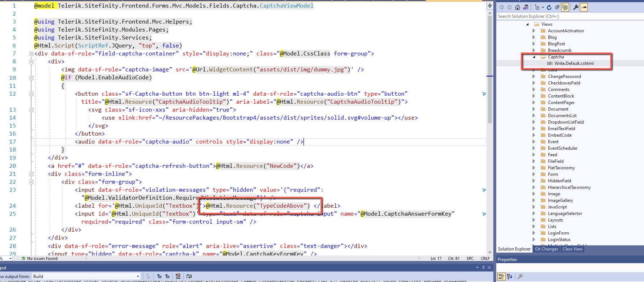644x282 pixels.
Task: Collapse All items in Solution Explorer
Action: 557,7
